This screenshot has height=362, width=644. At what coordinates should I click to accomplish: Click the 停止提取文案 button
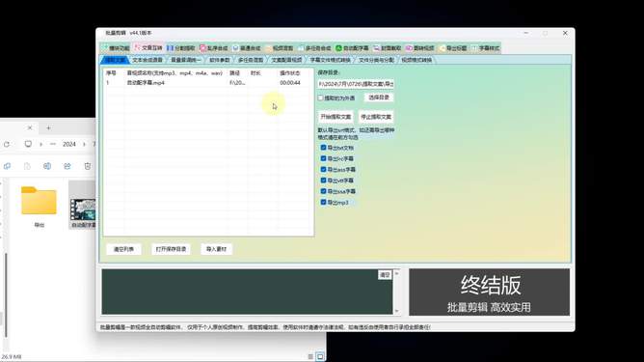[x=376, y=117]
